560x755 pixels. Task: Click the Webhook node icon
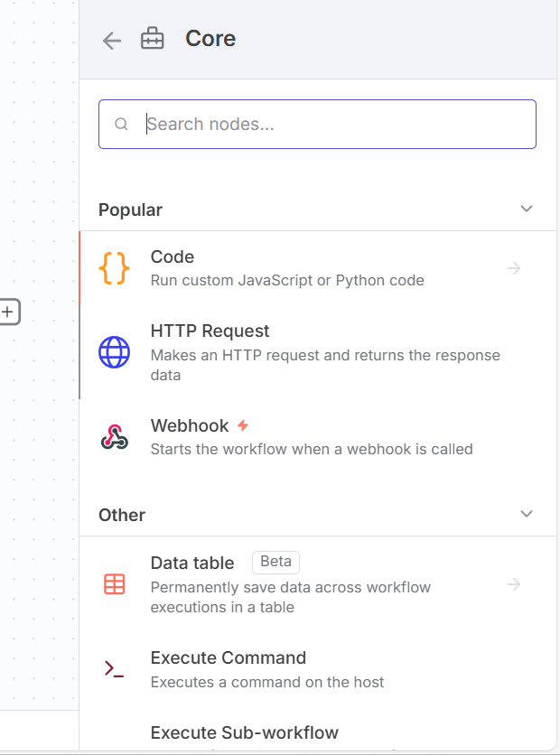[115, 437]
